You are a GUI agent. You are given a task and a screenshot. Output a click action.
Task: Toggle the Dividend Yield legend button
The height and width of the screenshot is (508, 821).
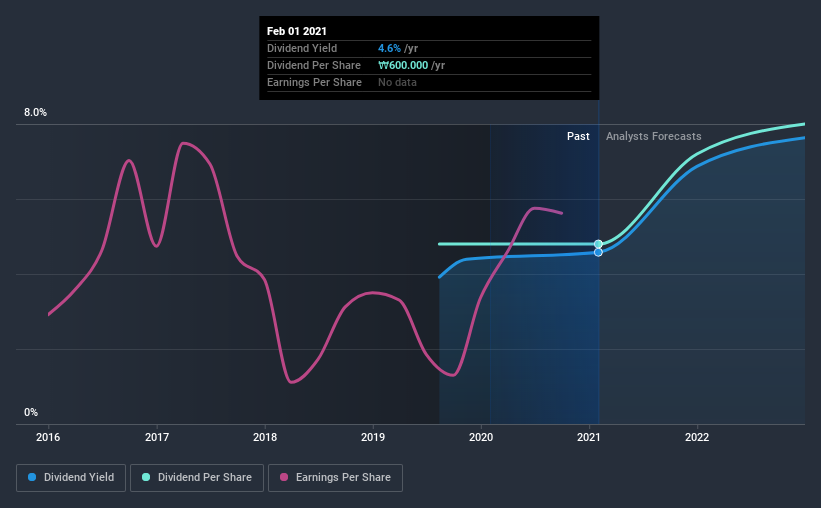[x=71, y=478]
